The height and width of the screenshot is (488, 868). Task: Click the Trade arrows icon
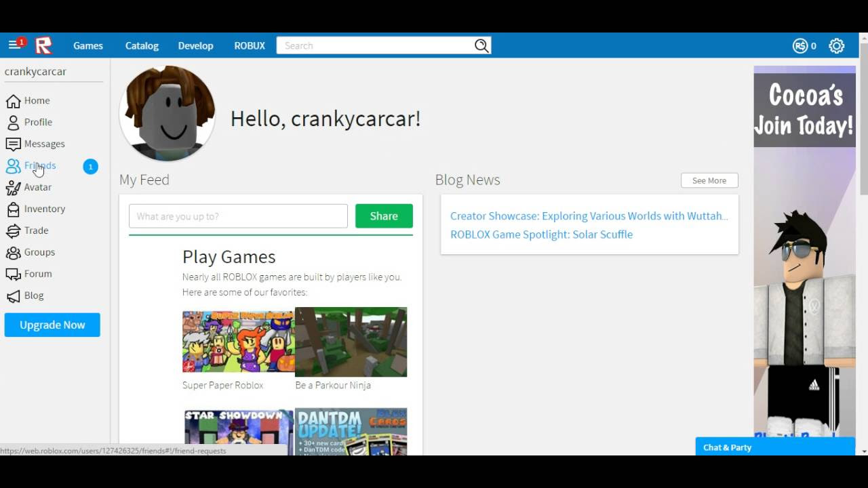(13, 231)
